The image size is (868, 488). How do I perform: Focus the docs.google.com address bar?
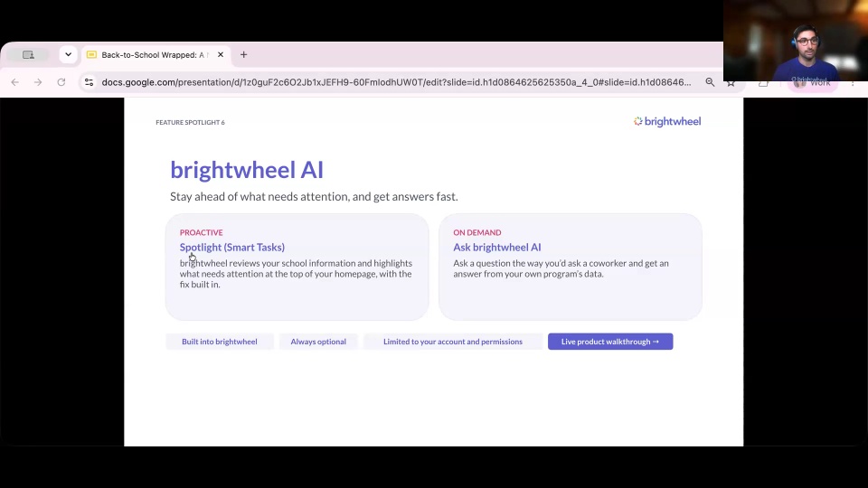click(x=396, y=82)
